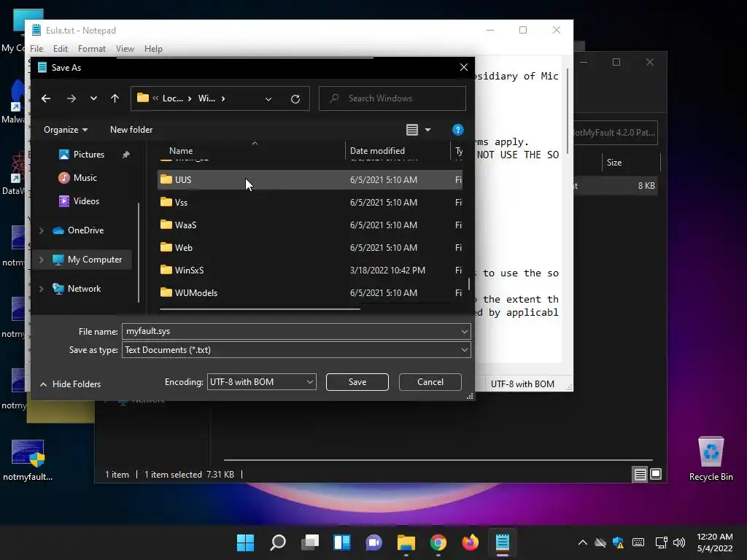Click the Search Windows field
The width and height of the screenshot is (747, 560).
(x=392, y=98)
